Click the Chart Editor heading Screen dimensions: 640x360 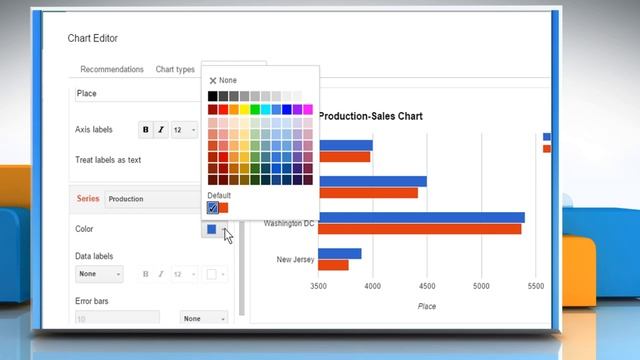(x=93, y=38)
